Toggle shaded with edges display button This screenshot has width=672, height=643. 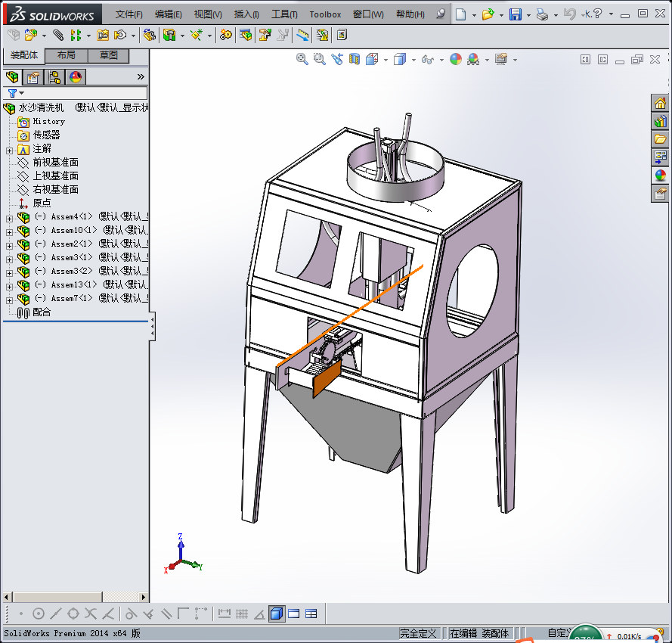coord(277,613)
